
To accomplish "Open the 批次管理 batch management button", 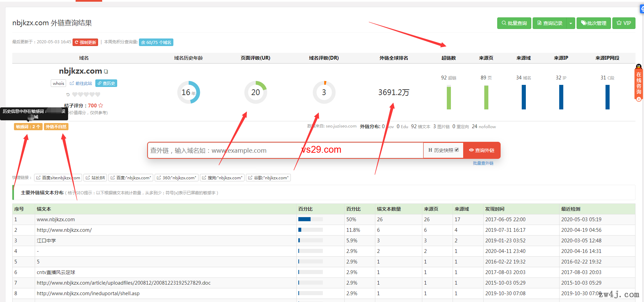I will coord(594,23).
